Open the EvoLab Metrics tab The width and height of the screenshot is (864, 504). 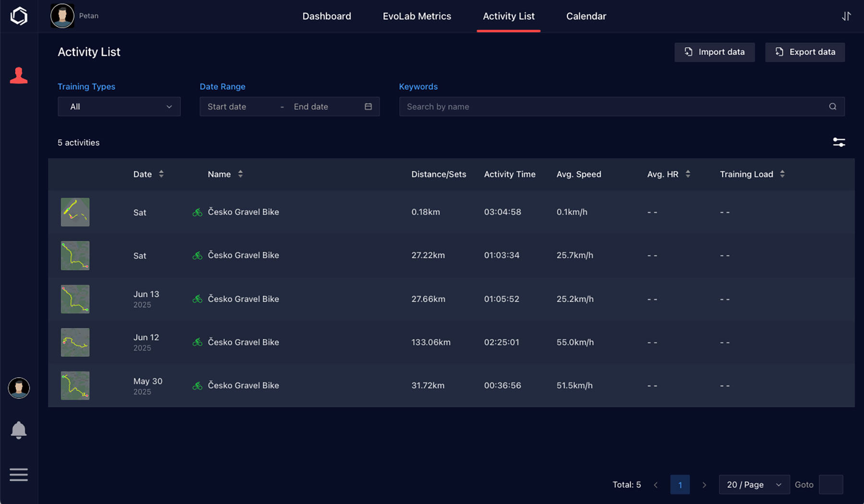point(417,16)
